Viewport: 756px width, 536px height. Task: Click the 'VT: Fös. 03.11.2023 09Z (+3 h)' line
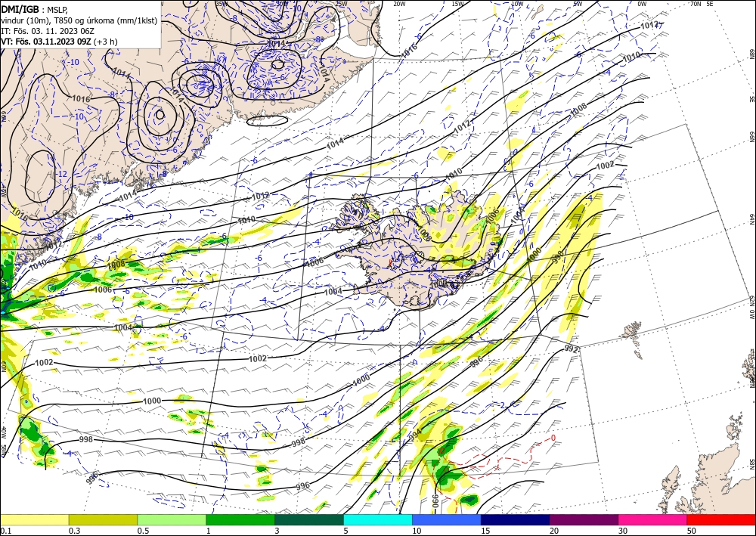[x=59, y=42]
